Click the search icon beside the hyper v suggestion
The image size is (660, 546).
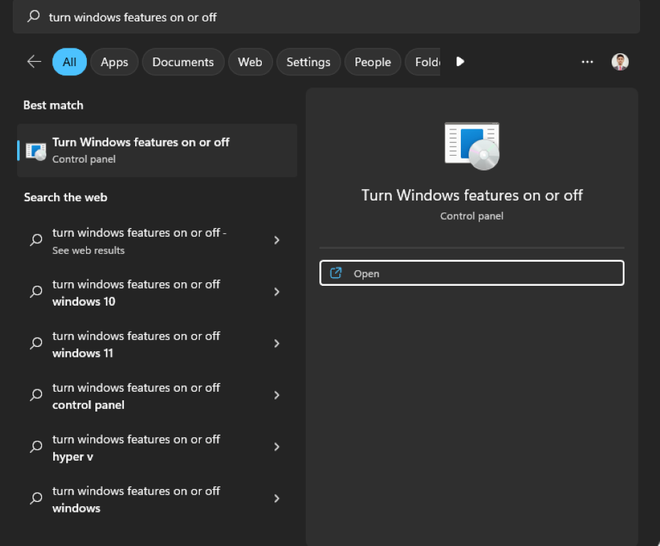click(36, 447)
